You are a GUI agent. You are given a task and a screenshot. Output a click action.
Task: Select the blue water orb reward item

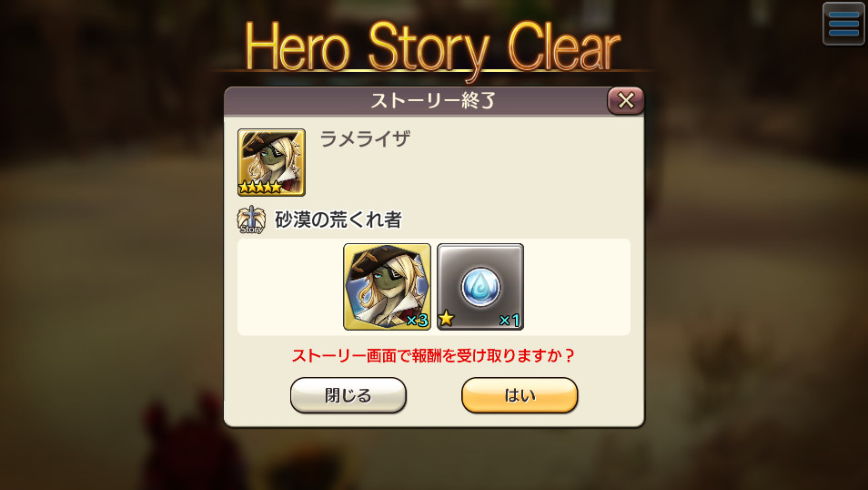(x=479, y=287)
